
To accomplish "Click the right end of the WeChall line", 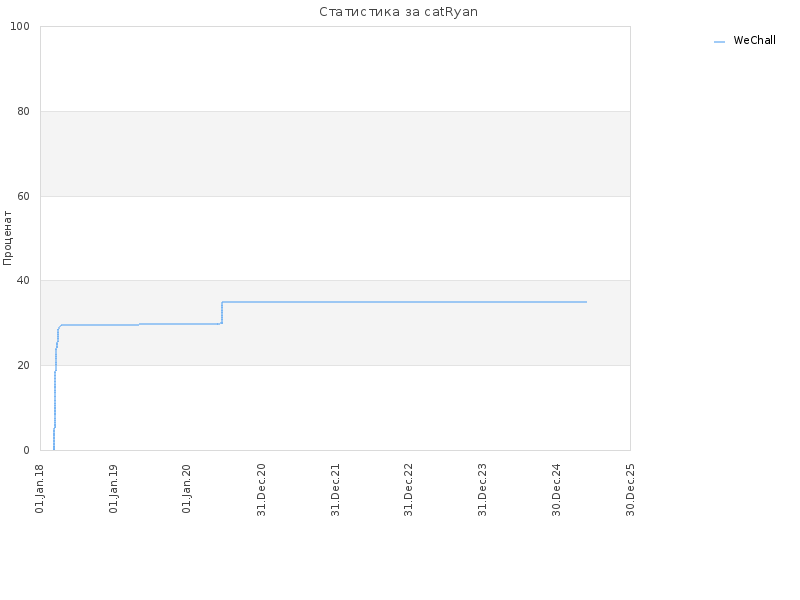I will (x=586, y=302).
